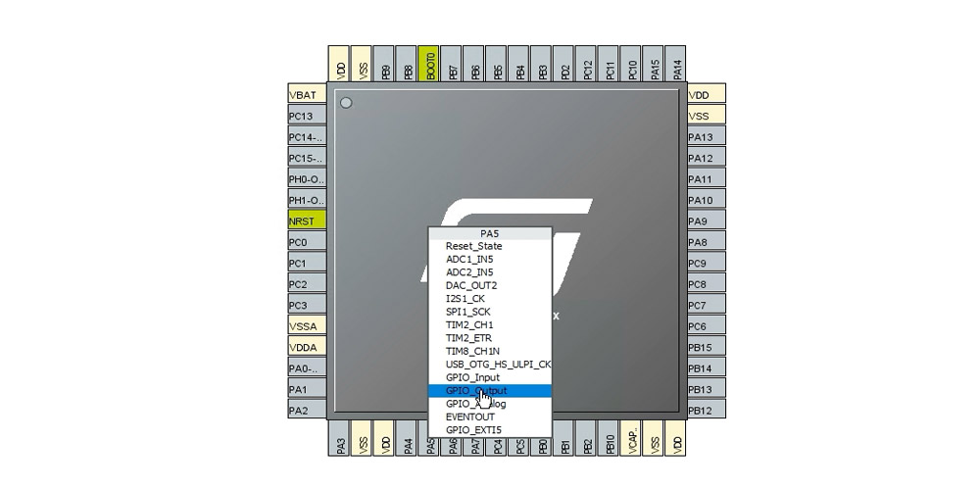Click pin PD2
The width and height of the screenshot is (980, 490).
(563, 63)
